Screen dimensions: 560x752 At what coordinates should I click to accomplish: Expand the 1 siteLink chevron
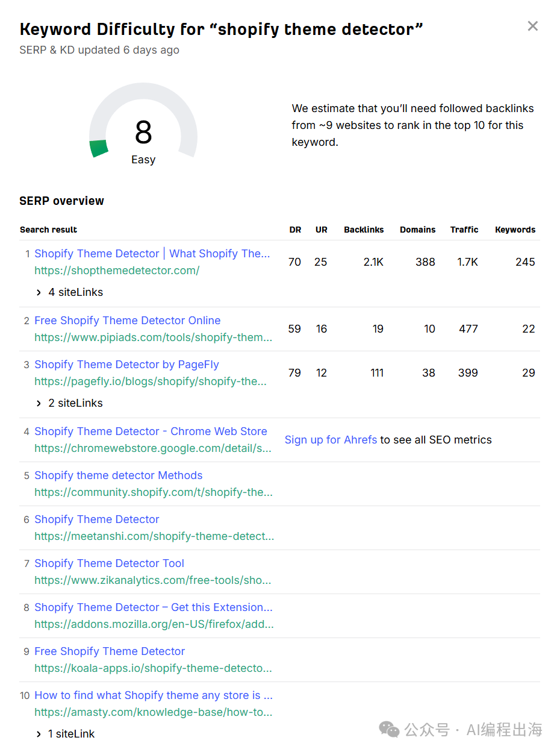(x=39, y=734)
